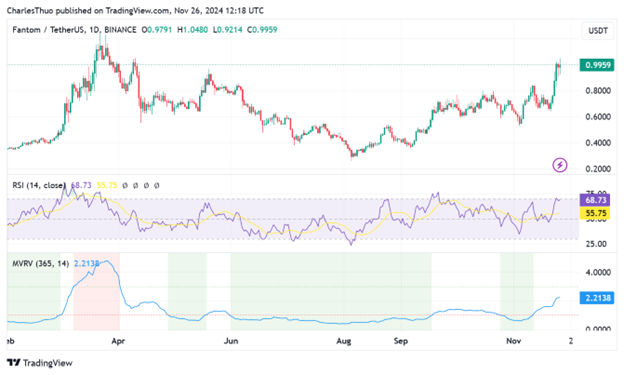Click the 25.00 RSI axis label
The height and width of the screenshot is (375, 624).
pos(596,244)
